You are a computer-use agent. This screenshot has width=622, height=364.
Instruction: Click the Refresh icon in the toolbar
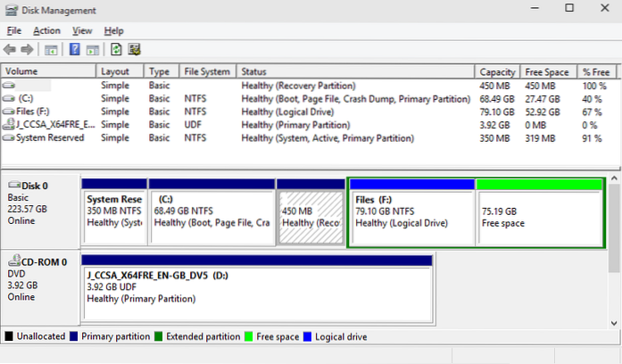tap(117, 48)
